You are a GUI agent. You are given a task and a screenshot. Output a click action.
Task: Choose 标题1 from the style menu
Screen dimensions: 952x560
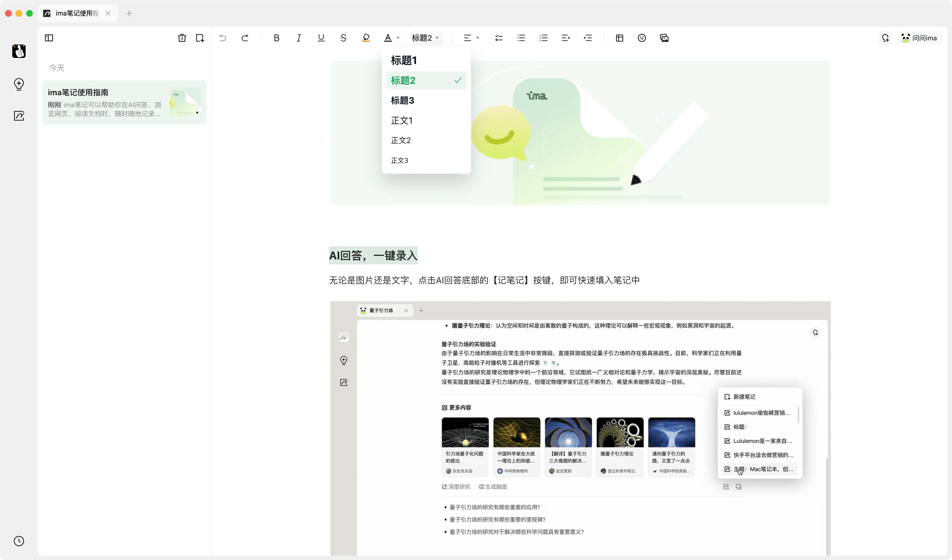click(x=403, y=60)
